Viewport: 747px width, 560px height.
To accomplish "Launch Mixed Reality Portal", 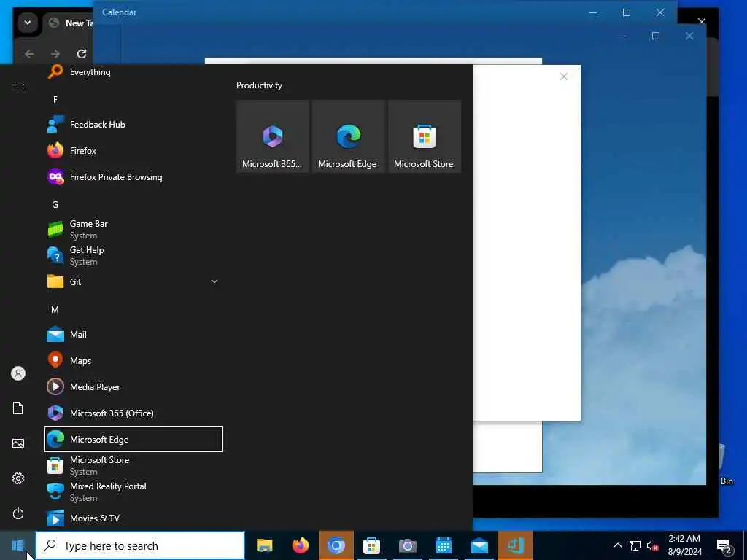I will (133, 492).
